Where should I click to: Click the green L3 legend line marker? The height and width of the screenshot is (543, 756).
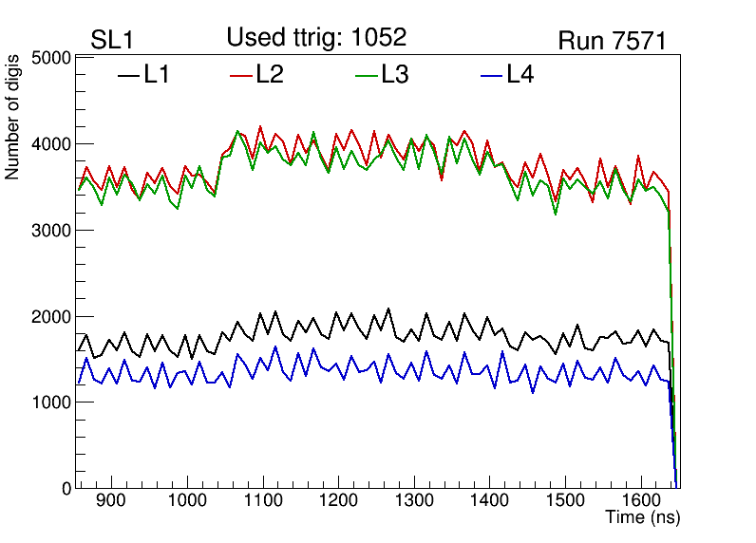click(366, 75)
